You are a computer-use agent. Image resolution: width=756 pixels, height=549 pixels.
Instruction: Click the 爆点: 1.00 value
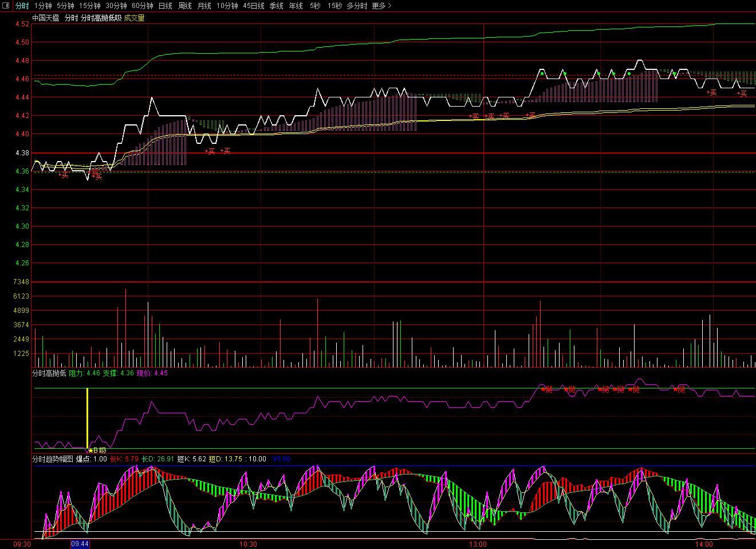pos(92,459)
